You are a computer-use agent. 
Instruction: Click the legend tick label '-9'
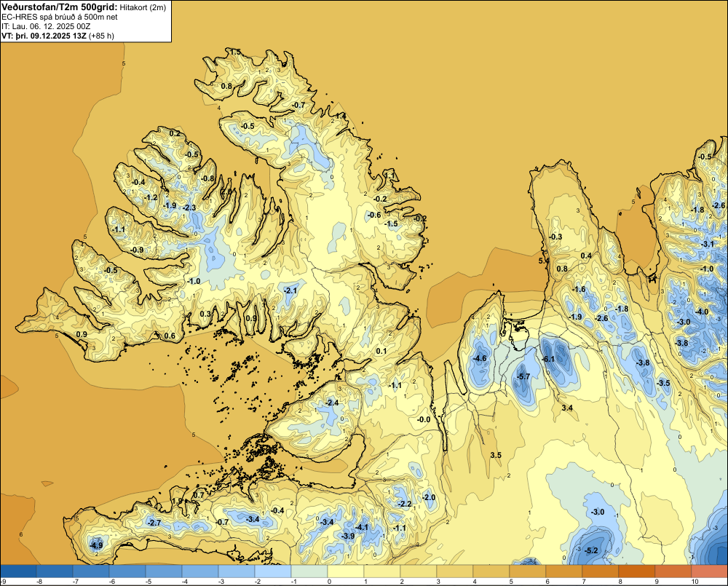point(3,582)
